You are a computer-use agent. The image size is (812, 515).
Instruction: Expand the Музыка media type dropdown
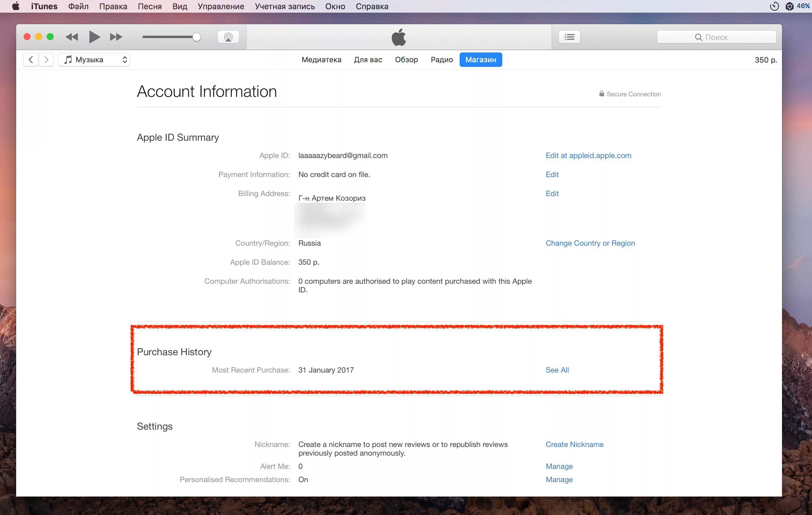[94, 60]
